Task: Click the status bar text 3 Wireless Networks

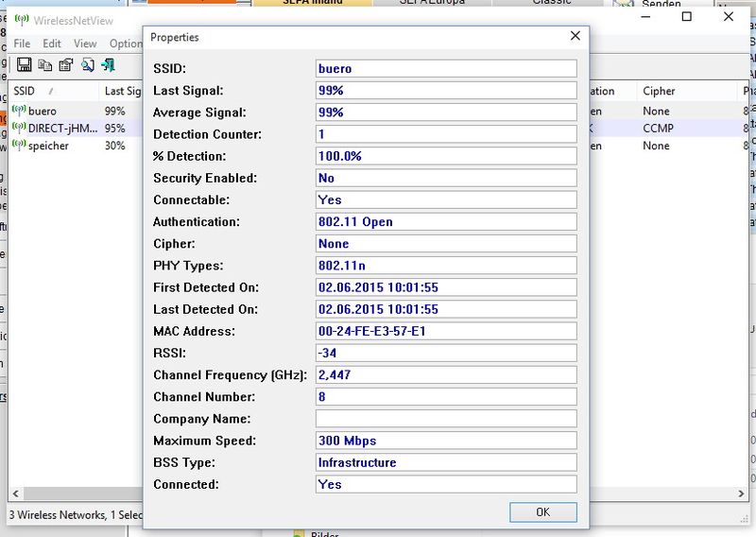Action: pyautogui.click(x=58, y=515)
